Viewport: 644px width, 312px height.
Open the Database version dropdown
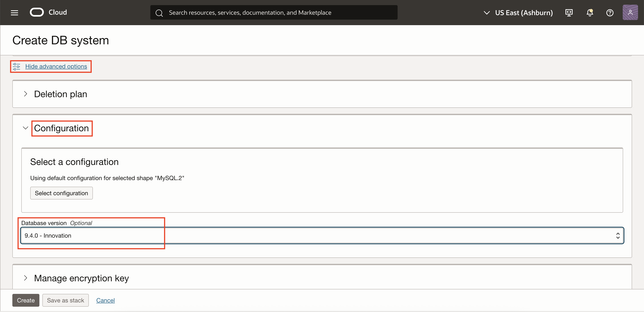[x=618, y=235]
